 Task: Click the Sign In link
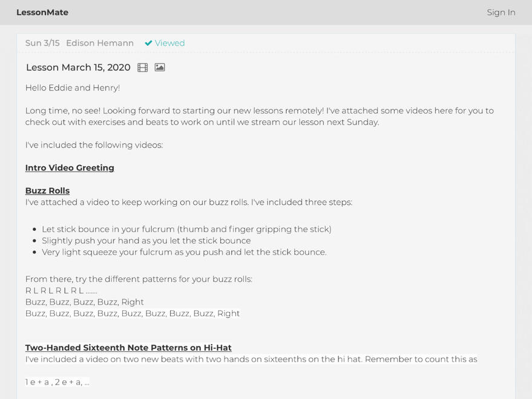501,12
